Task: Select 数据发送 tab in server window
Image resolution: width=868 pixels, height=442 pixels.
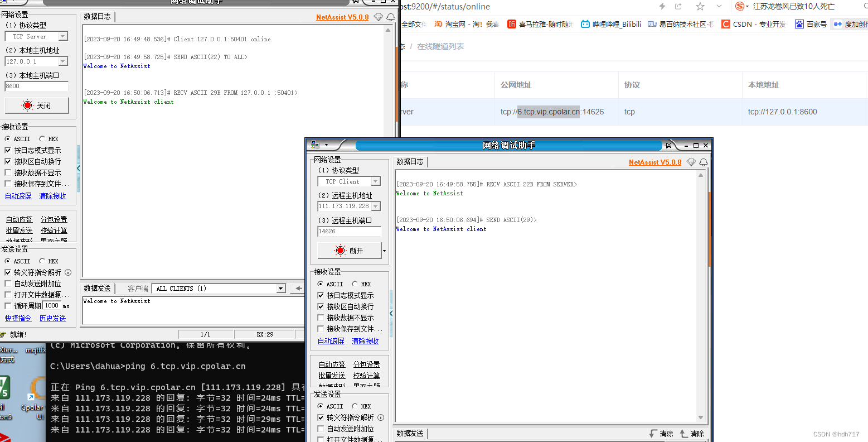Action: click(98, 288)
